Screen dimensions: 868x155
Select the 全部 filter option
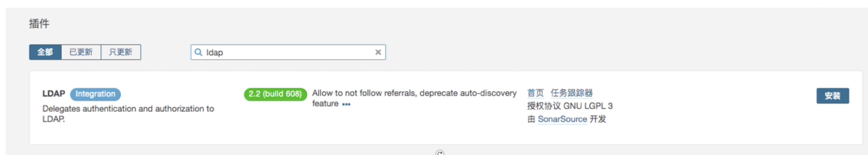[45, 52]
